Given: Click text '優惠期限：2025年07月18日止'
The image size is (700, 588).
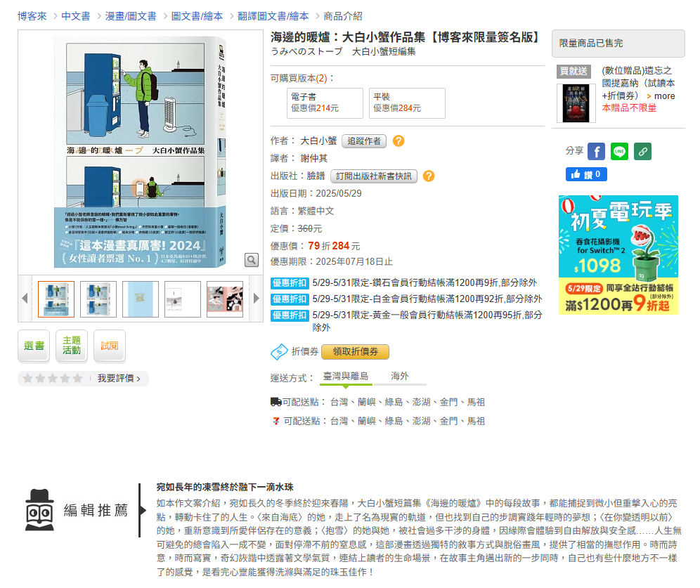Looking at the screenshot, I should click(x=332, y=262).
